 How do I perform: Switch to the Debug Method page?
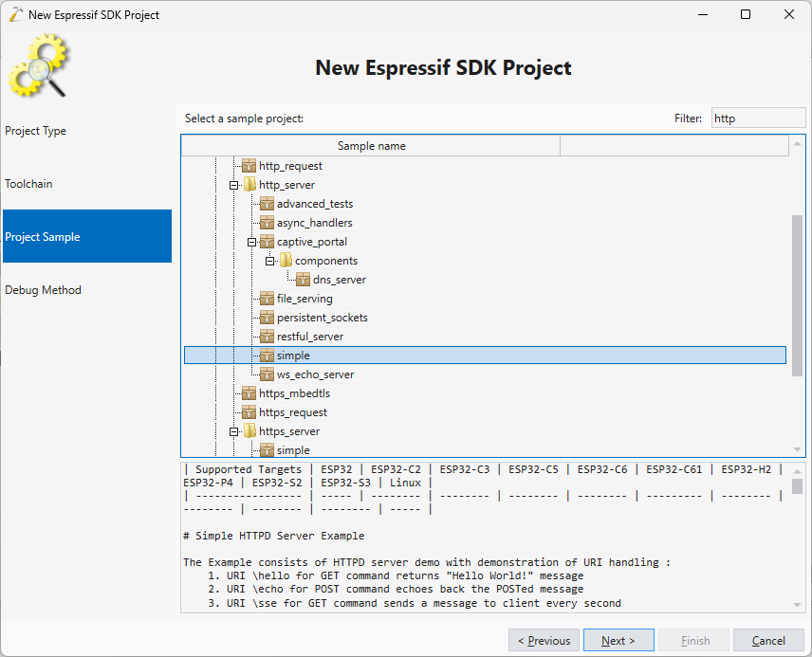tap(43, 290)
